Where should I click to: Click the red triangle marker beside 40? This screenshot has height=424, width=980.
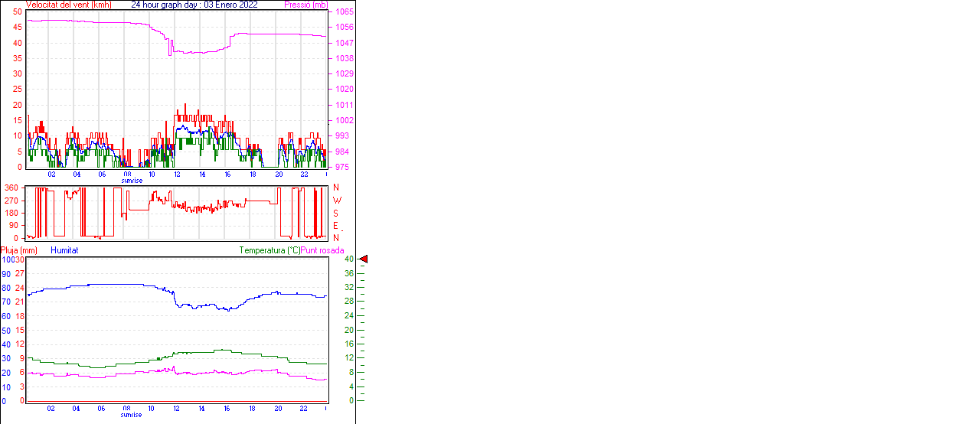pyautogui.click(x=364, y=259)
